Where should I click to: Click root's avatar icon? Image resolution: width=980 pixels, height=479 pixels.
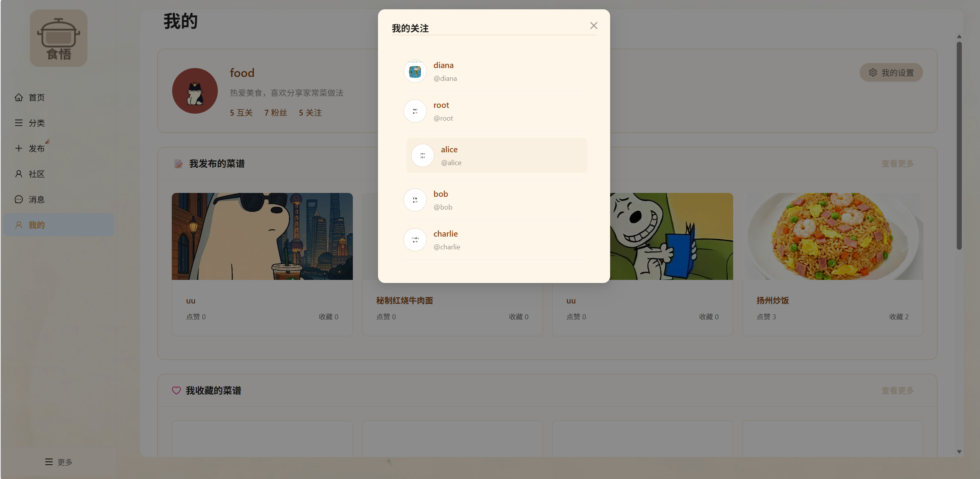tap(415, 111)
